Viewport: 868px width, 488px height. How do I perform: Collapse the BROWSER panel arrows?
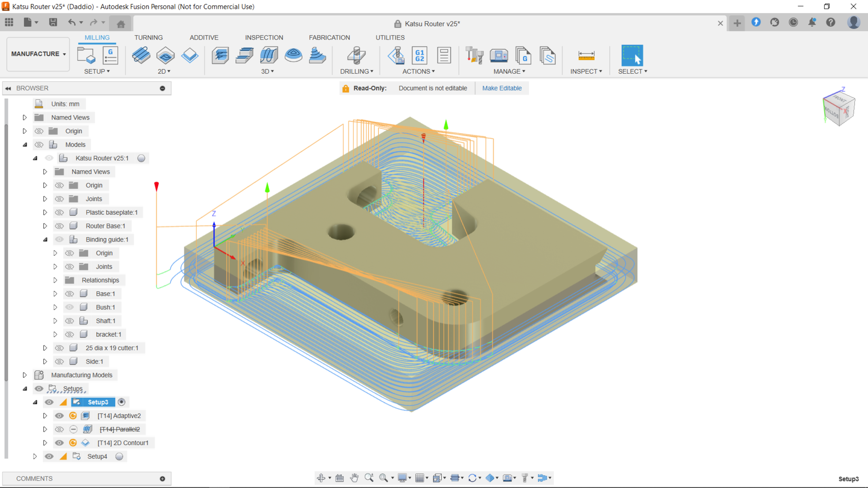[x=8, y=88]
